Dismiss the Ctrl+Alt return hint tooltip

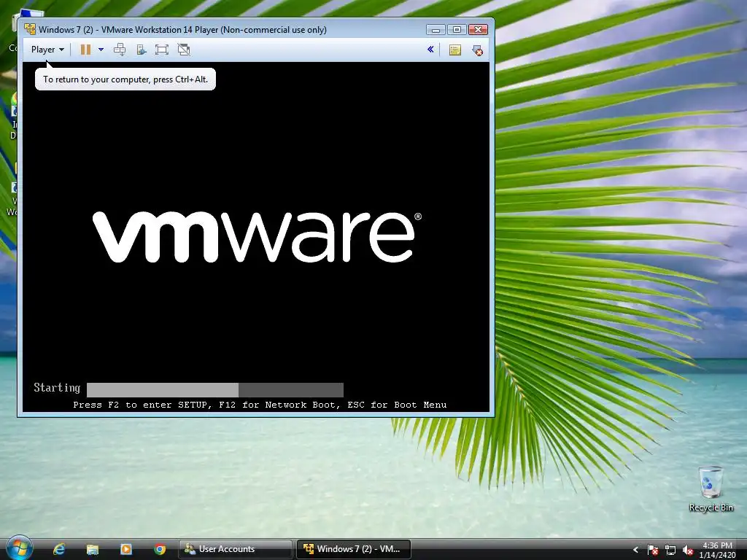[125, 79]
